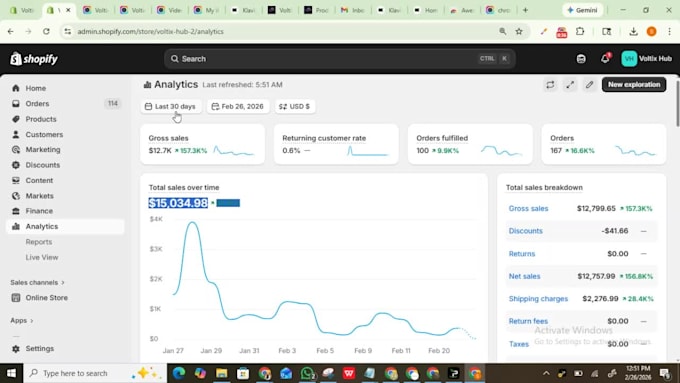Click the edit dashboard pencil icon
The width and height of the screenshot is (680, 383).
tap(589, 85)
